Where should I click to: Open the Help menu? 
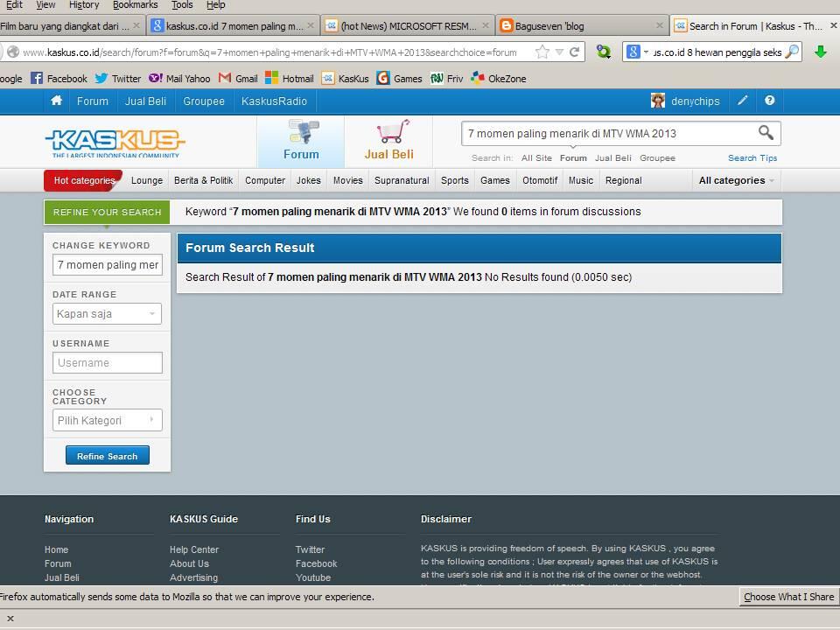point(216,5)
